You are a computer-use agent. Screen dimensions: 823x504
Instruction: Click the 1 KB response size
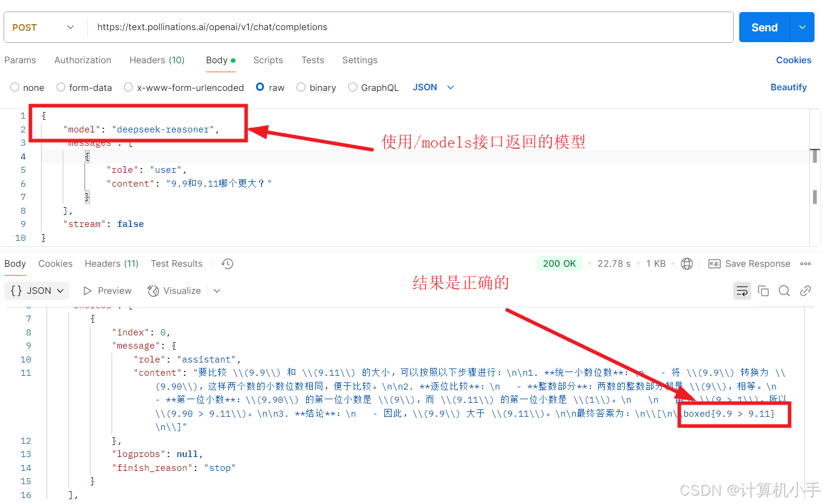656,264
